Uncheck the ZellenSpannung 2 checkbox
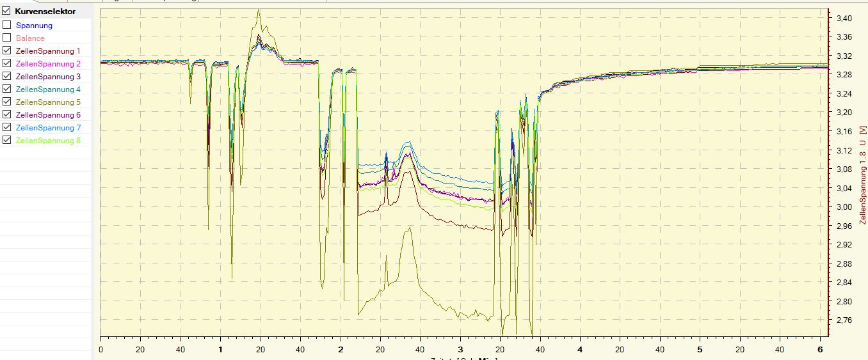Screen dimensions: 868x360 click(x=6, y=63)
